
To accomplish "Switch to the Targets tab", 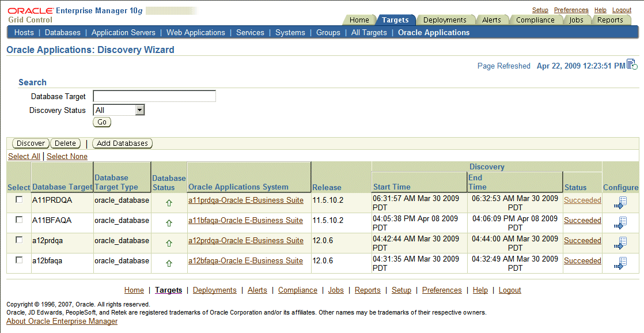I will 395,20.
